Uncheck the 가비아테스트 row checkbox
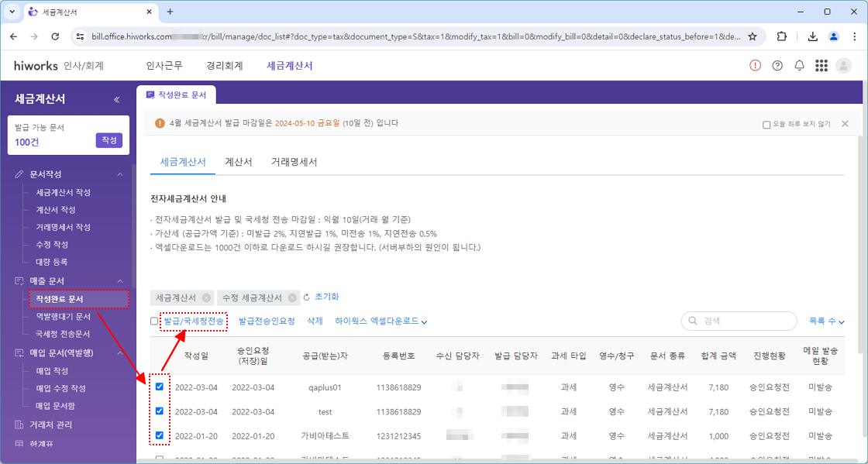Screen dimensions: 868x464 (x=160, y=435)
